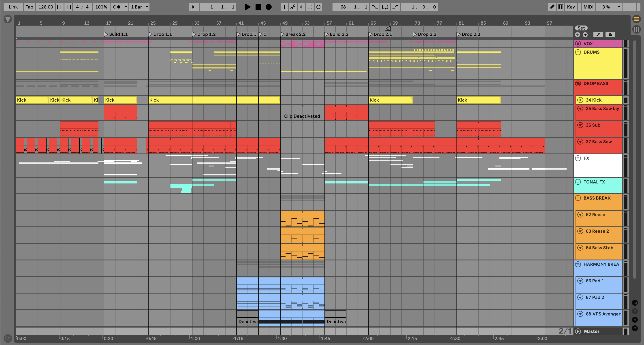Jump to the next locator arrow
The width and height of the screenshot is (644, 345).
585,35
